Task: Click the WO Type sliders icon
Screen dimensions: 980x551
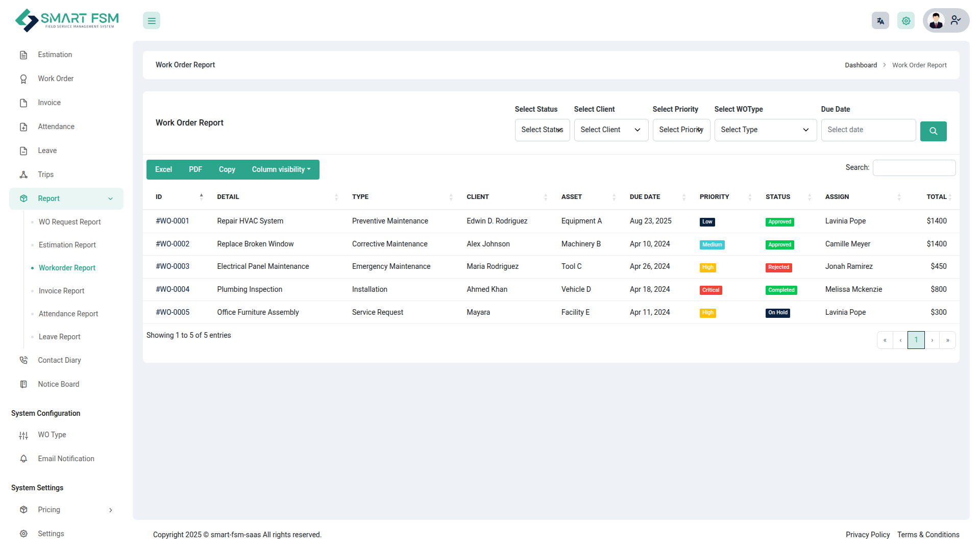Action: [x=23, y=435]
